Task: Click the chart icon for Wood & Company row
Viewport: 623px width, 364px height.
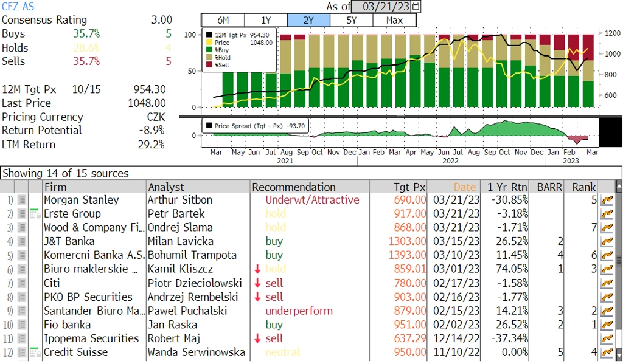Action: [607, 228]
